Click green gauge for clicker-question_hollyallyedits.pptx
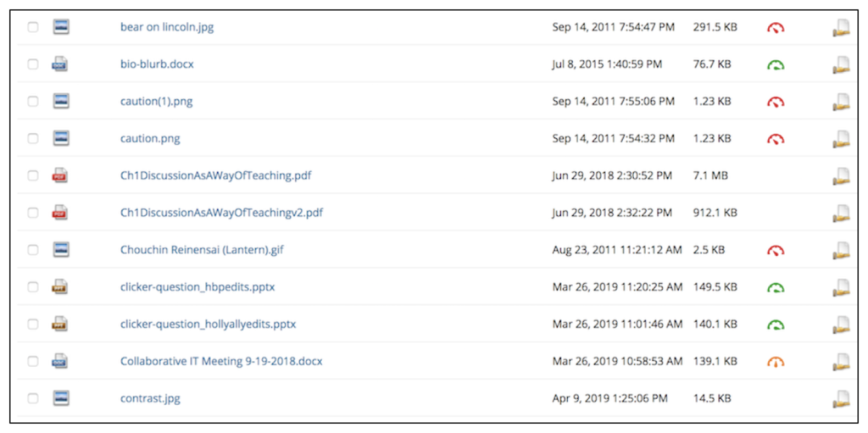This screenshot has width=868, height=433. click(776, 325)
